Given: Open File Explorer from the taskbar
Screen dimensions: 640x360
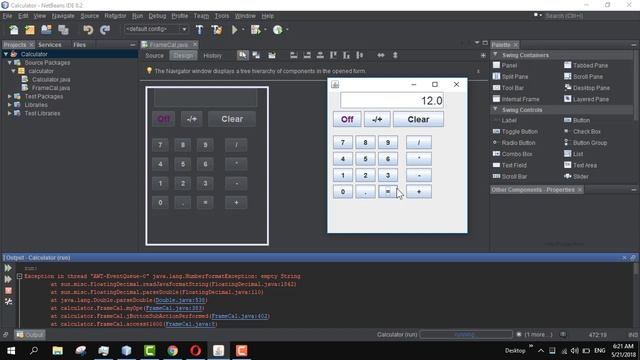Looking at the screenshot, I should tap(58, 351).
